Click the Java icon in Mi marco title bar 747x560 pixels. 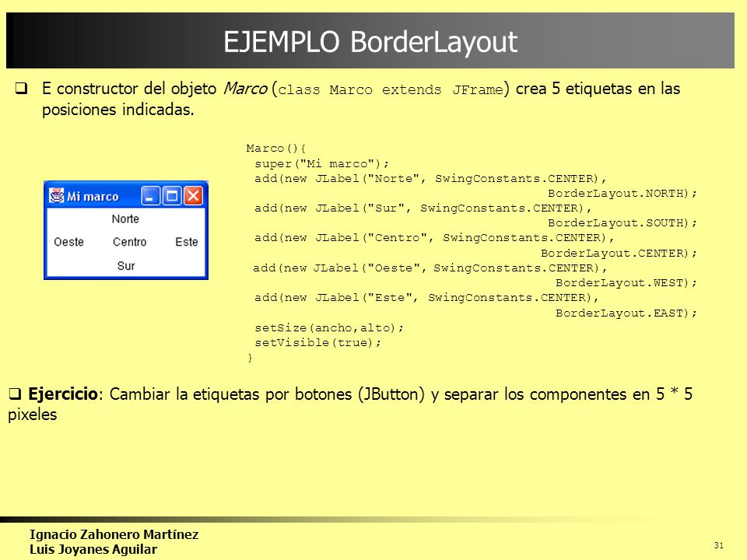point(56,195)
